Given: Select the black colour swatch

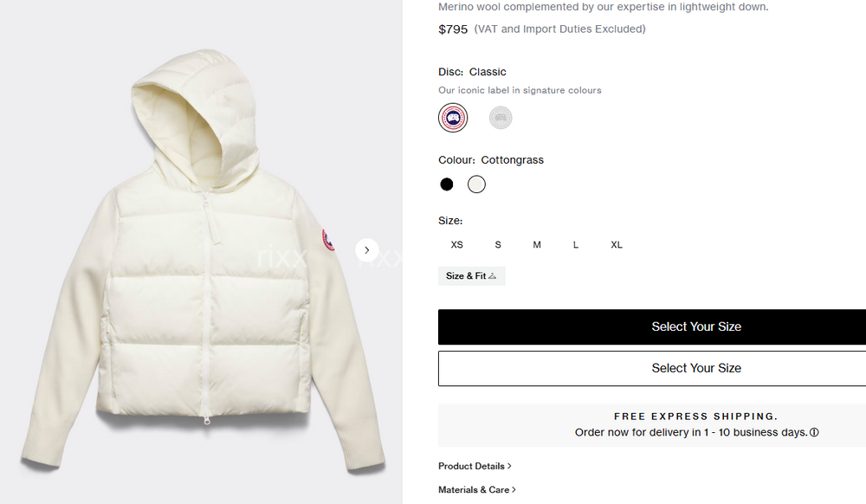Looking at the screenshot, I should coord(447,184).
